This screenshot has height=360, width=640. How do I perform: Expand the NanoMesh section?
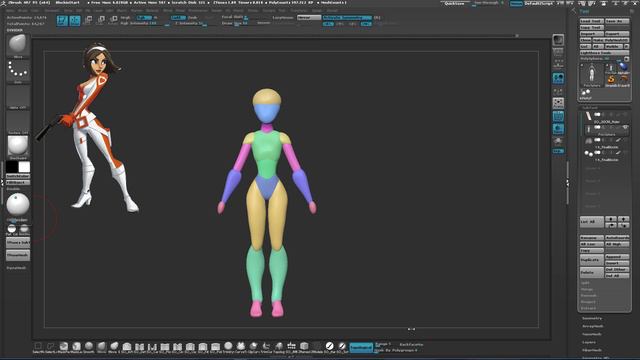[x=592, y=334]
